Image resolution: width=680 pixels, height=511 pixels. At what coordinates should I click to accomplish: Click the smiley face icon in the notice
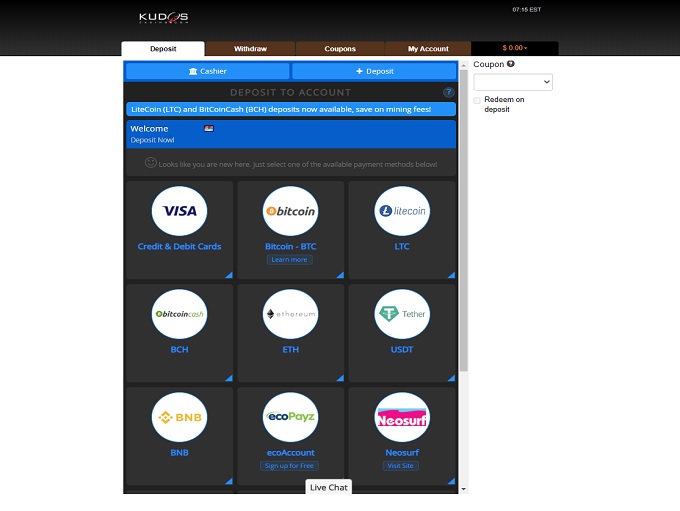click(x=150, y=163)
